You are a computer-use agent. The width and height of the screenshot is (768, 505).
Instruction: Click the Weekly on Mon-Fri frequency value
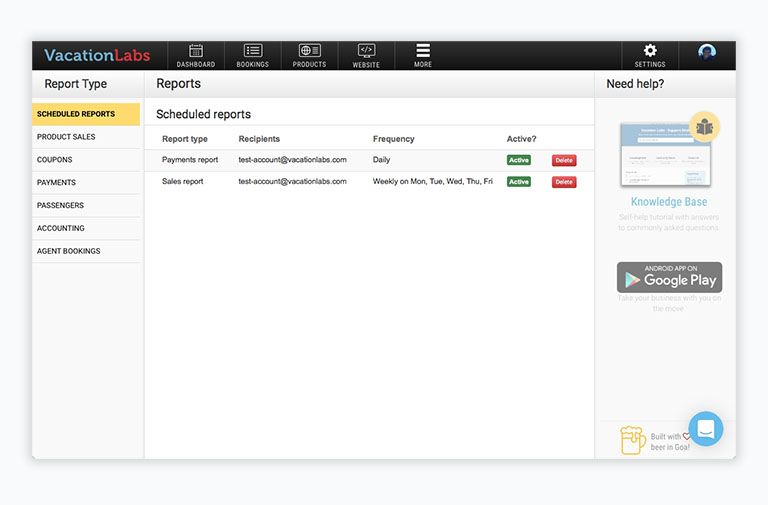tap(432, 181)
